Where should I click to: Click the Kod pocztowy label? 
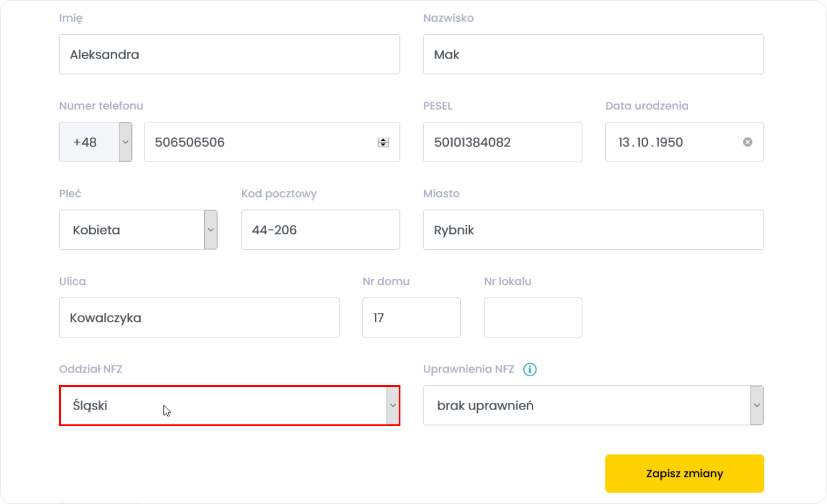pos(279,194)
